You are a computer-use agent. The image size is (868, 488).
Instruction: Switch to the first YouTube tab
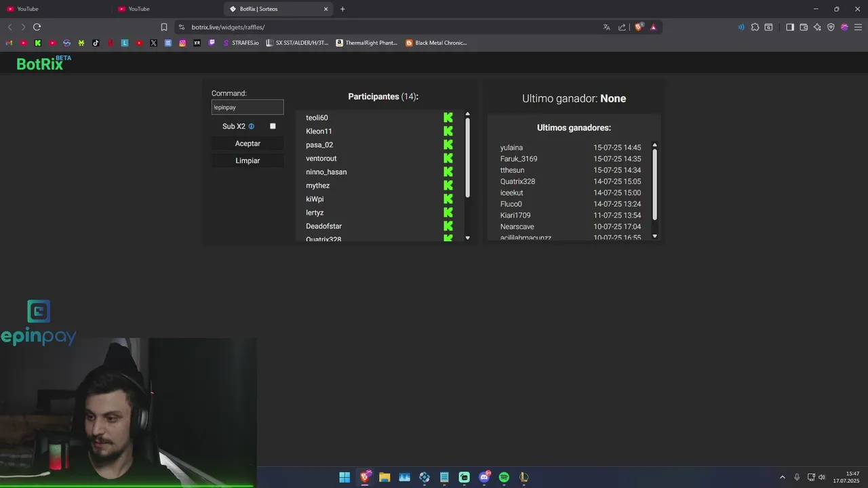[x=57, y=9]
